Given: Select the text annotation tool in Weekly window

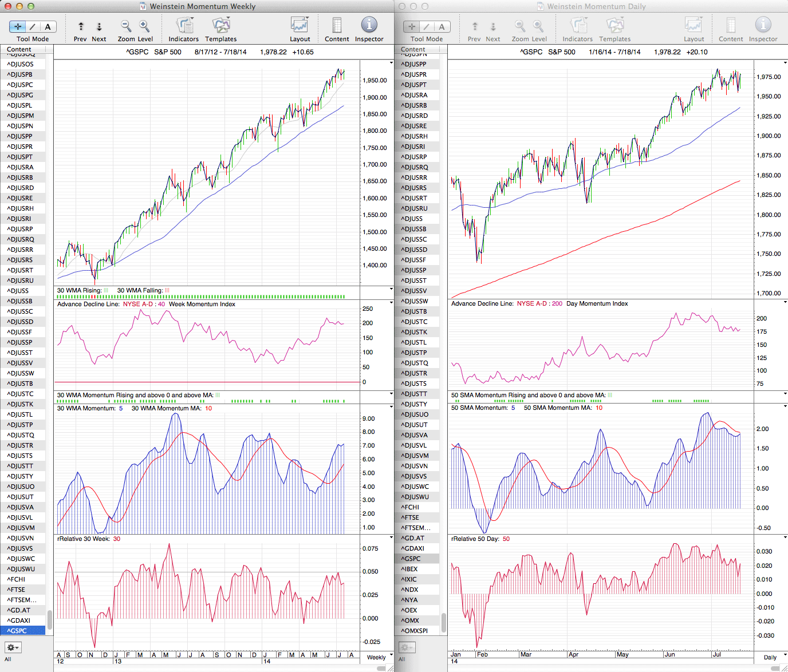Looking at the screenshot, I should 48,26.
